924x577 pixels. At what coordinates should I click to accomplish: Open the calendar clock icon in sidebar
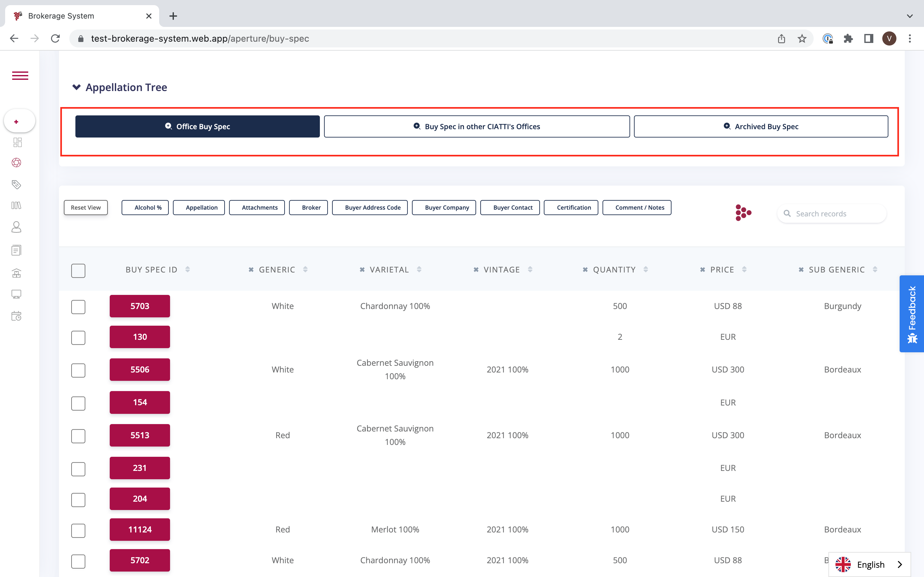coord(16,316)
